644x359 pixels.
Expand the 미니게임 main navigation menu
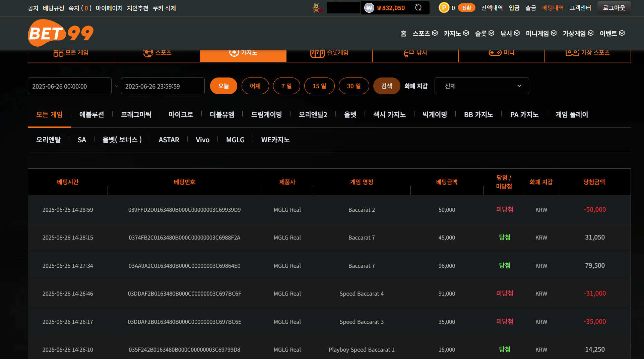[541, 33]
